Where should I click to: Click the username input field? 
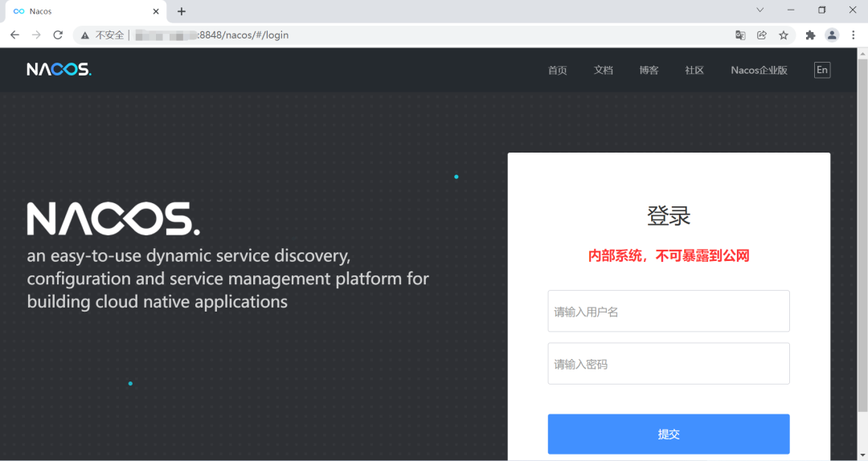click(x=669, y=311)
